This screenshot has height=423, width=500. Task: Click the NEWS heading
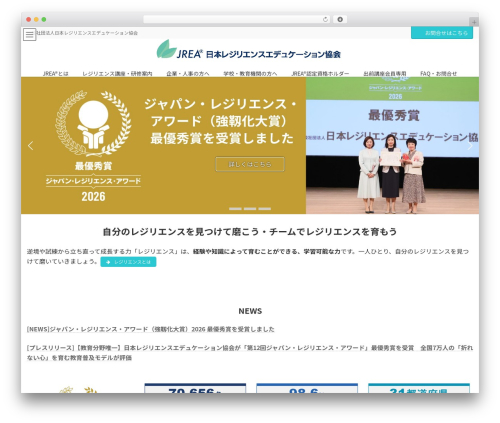click(250, 311)
